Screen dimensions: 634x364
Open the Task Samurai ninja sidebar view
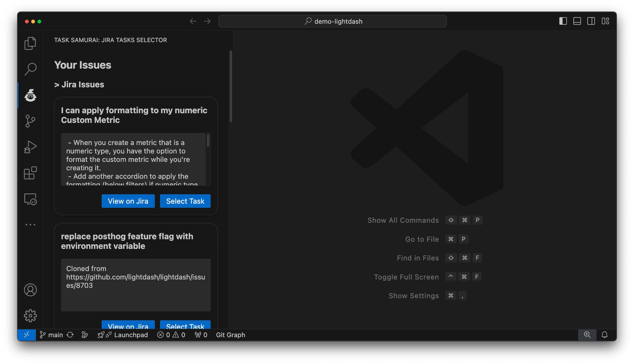tap(30, 95)
